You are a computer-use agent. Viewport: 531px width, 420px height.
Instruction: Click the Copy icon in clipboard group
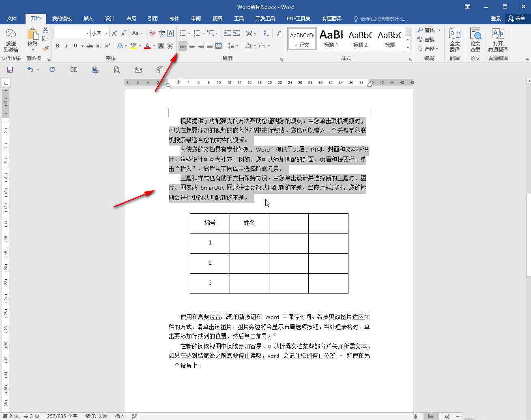[x=45, y=39]
